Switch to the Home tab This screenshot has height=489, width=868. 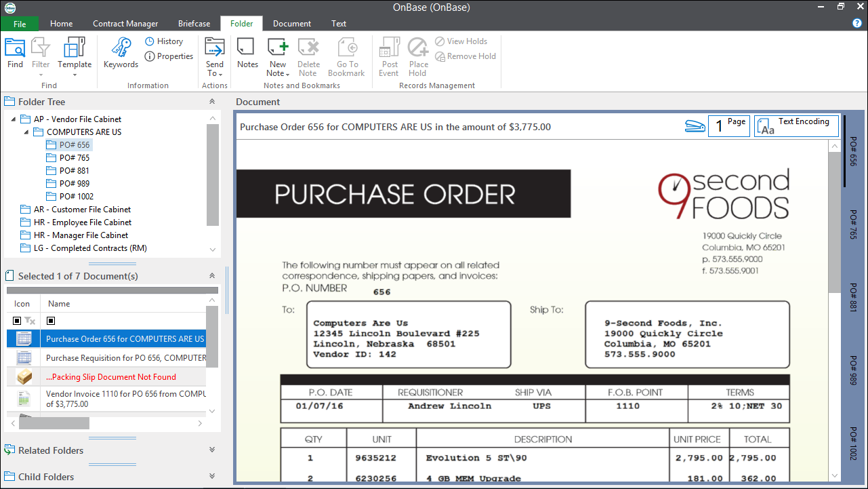click(x=61, y=24)
